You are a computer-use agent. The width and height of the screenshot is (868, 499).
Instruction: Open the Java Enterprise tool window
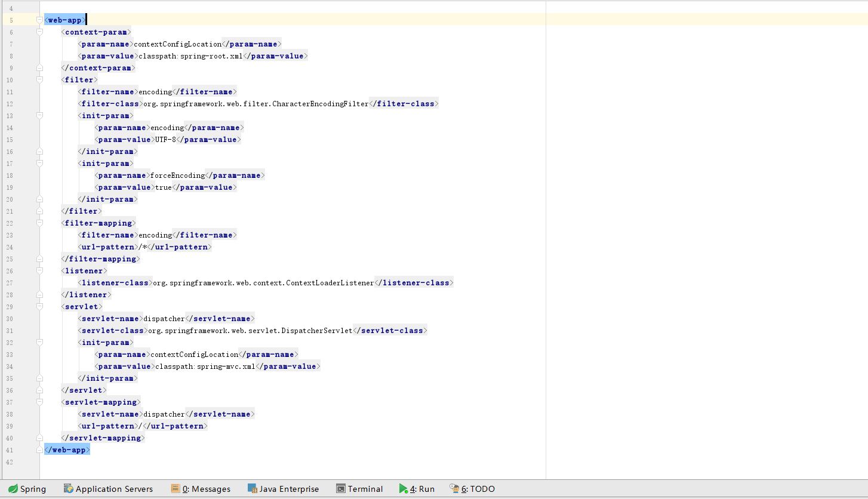tap(284, 489)
